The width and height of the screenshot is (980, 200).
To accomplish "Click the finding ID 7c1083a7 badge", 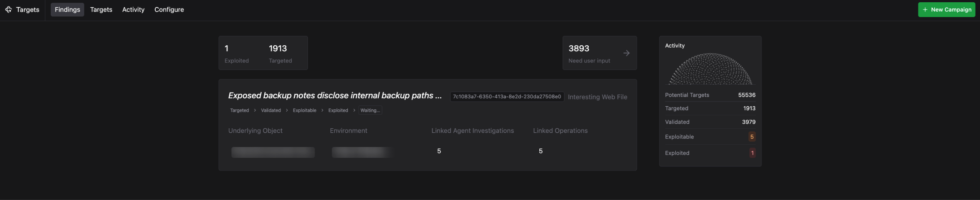I will pyautogui.click(x=507, y=97).
